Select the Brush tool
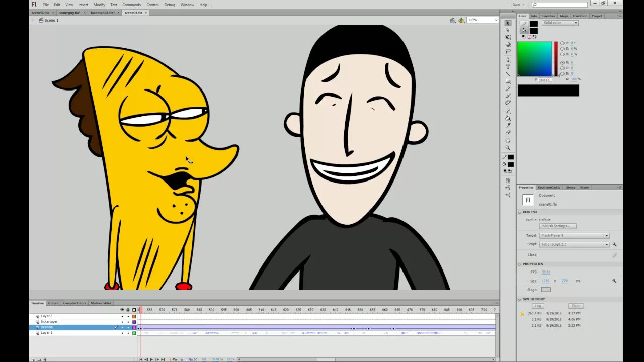Viewport: 644px width, 362px height. click(x=508, y=96)
